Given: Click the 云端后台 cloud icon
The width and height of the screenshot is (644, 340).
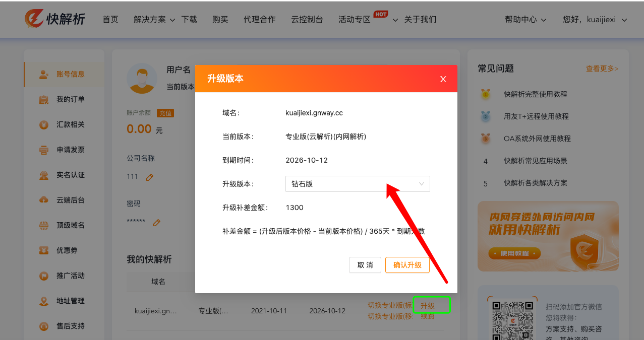Looking at the screenshot, I should (x=44, y=200).
